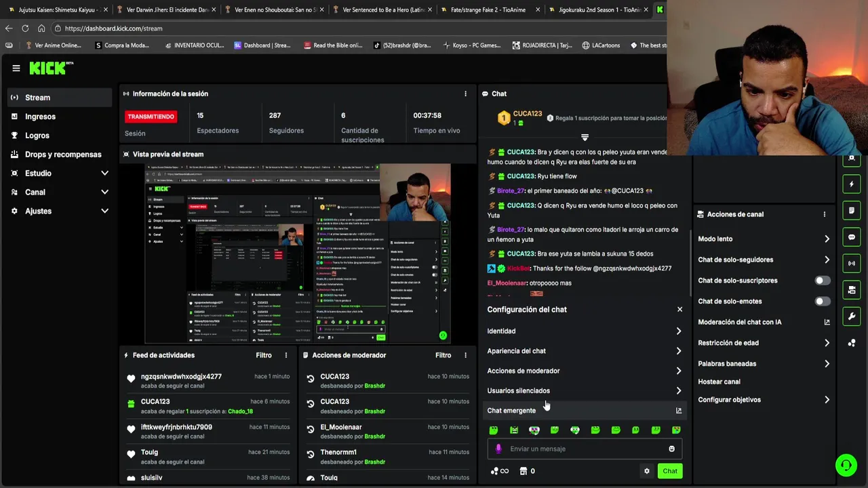Screen dimensions: 868x488
Task: Open the green headset support button
Action: coord(846,466)
